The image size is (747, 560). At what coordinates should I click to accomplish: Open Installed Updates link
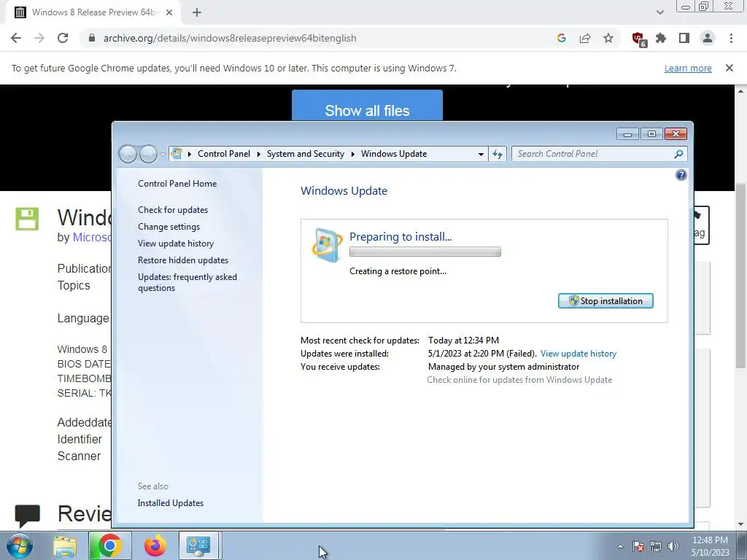[171, 503]
